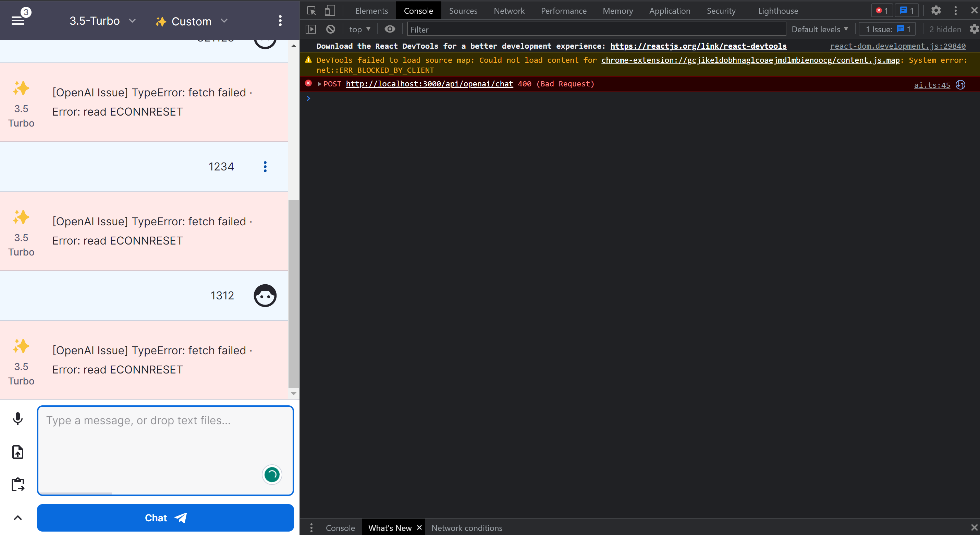Activate the microphone for voice input
This screenshot has width=980, height=535.
point(17,418)
